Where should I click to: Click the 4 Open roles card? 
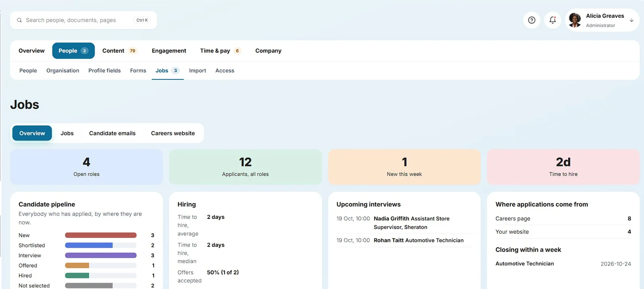coord(87,167)
